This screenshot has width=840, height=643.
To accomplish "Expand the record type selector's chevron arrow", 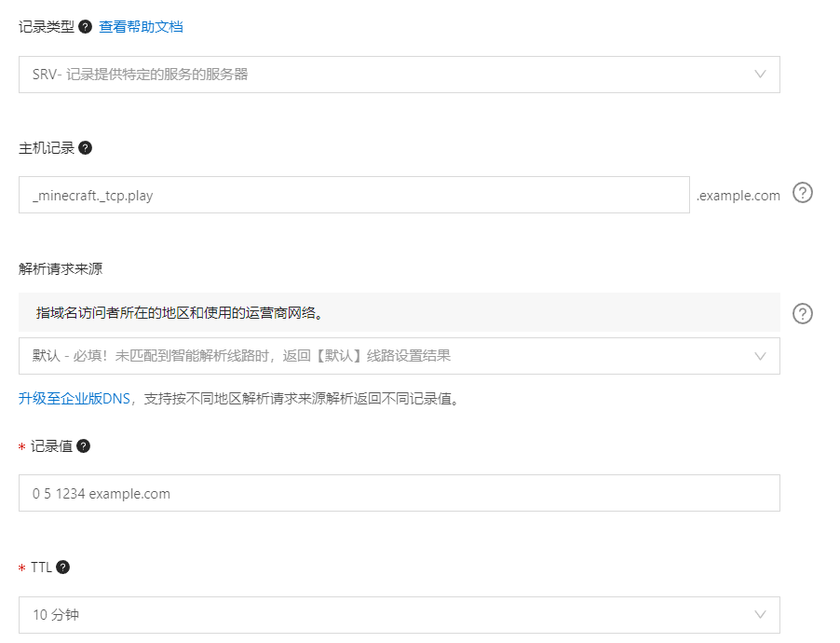I will coord(761,75).
